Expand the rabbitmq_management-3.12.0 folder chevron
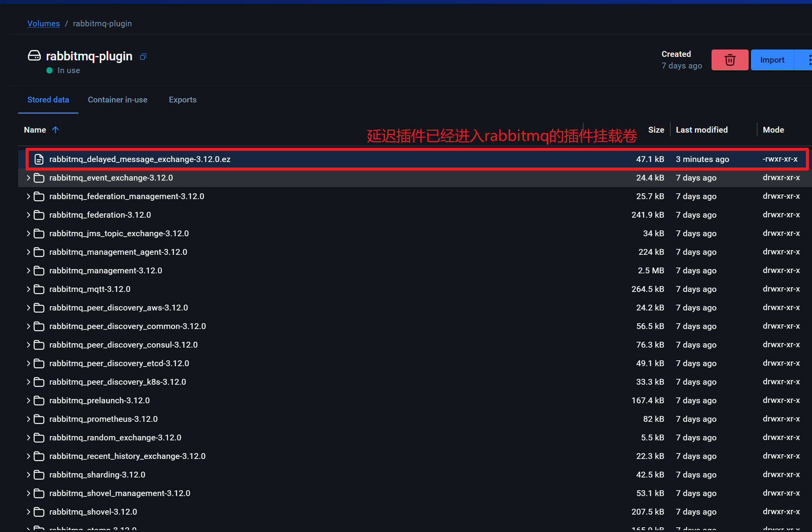 click(28, 271)
